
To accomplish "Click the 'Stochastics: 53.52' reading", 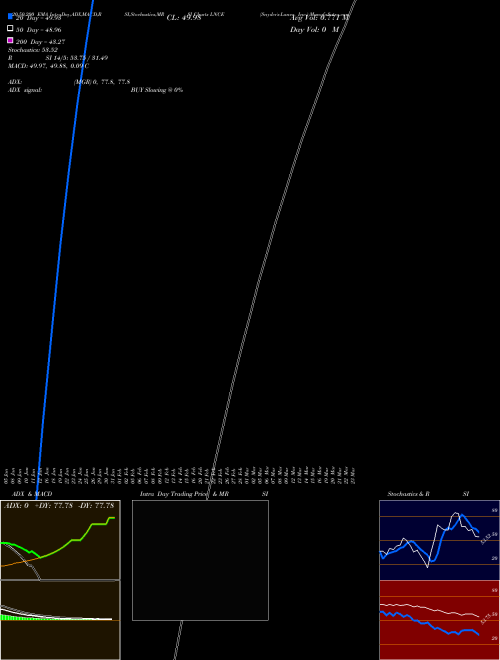I will [33, 50].
